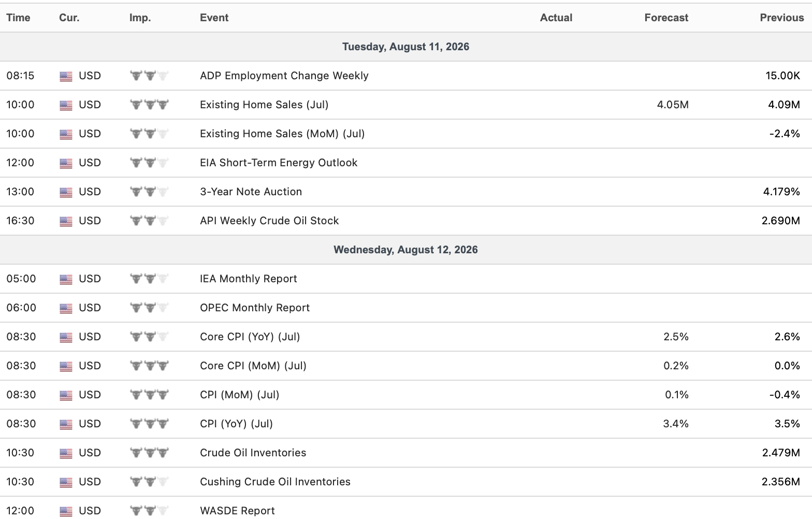The width and height of the screenshot is (812, 519).
Task: Open the Existing Home Sales (MoM) (Jul) event
Action: point(282,134)
